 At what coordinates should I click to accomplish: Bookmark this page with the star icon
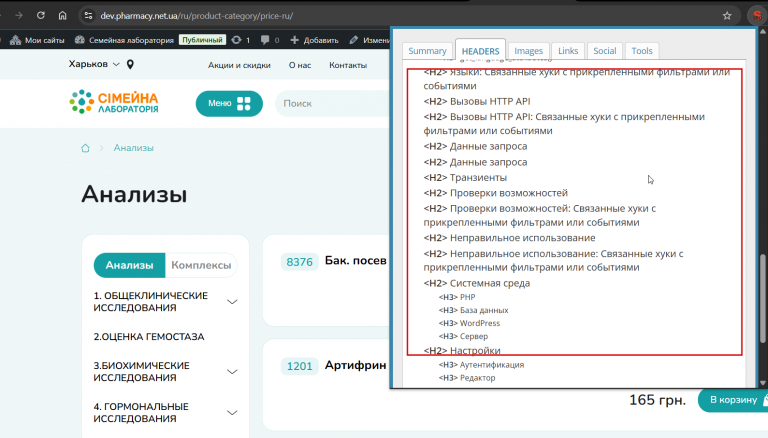coord(727,16)
